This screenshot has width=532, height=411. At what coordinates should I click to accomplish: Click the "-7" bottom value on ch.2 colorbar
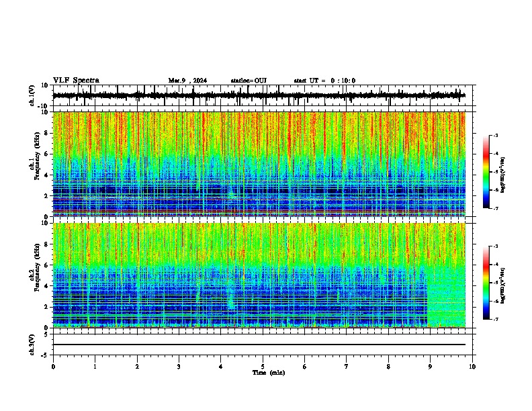[x=495, y=319]
